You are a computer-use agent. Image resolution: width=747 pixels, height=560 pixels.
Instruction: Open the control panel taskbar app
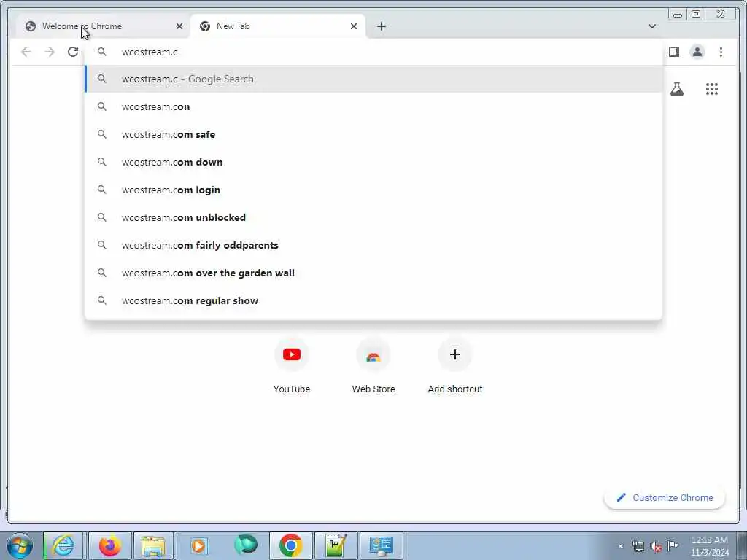tap(381, 545)
